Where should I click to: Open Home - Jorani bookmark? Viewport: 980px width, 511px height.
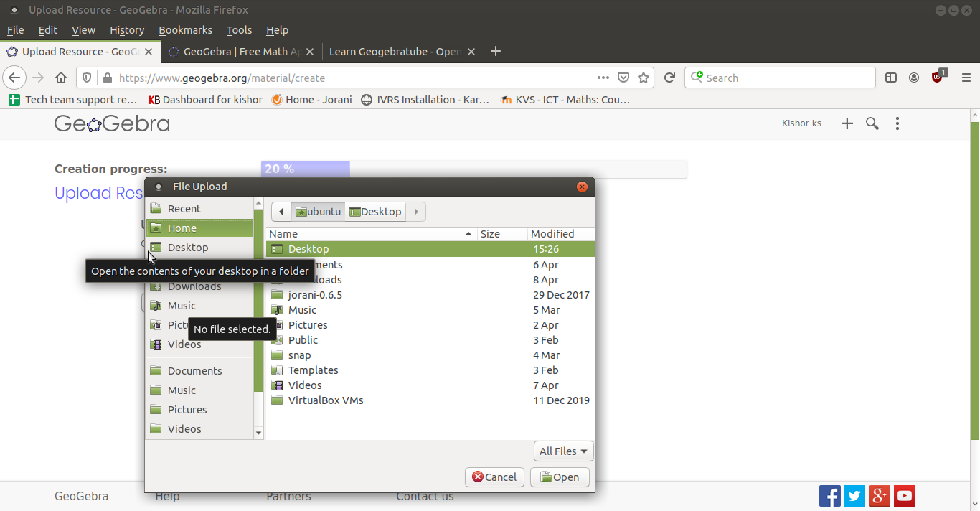coord(311,100)
